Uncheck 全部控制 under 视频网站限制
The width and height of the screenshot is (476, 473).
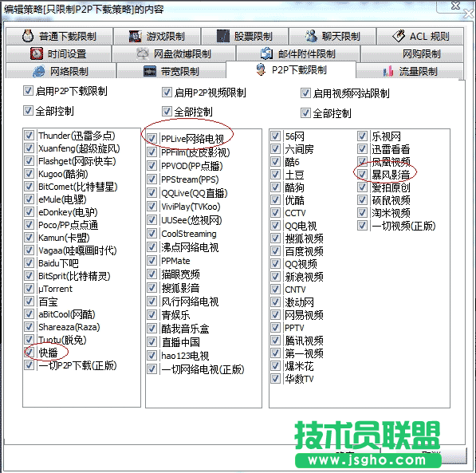coord(305,113)
